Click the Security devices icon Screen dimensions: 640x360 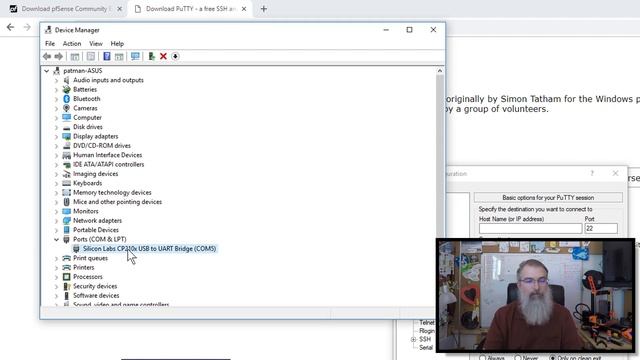67,286
